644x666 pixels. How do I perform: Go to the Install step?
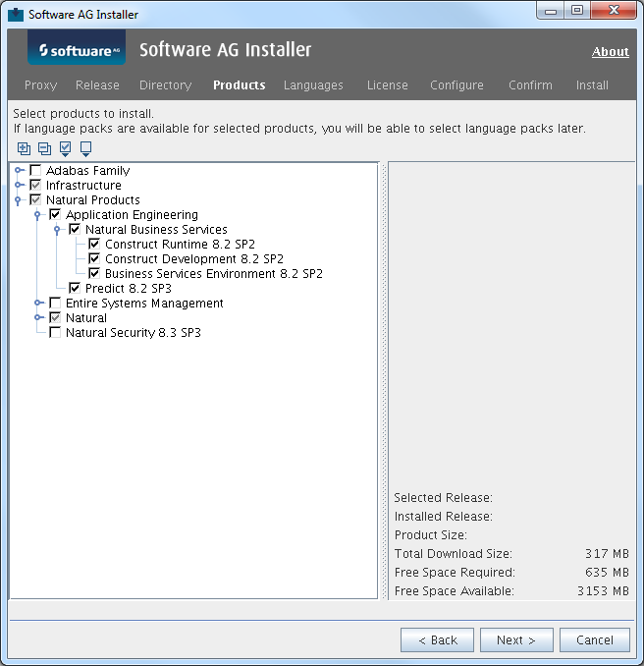592,85
